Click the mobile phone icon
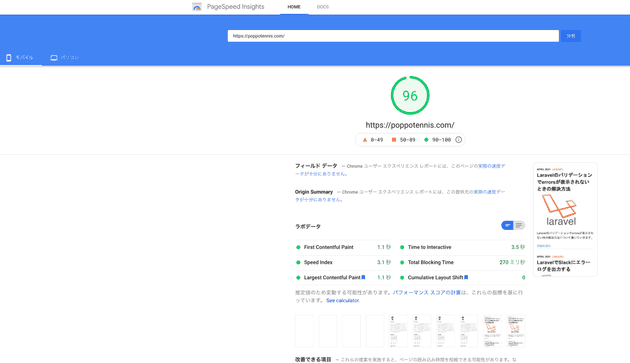Image resolution: width=630 pixels, height=363 pixels. [8, 58]
